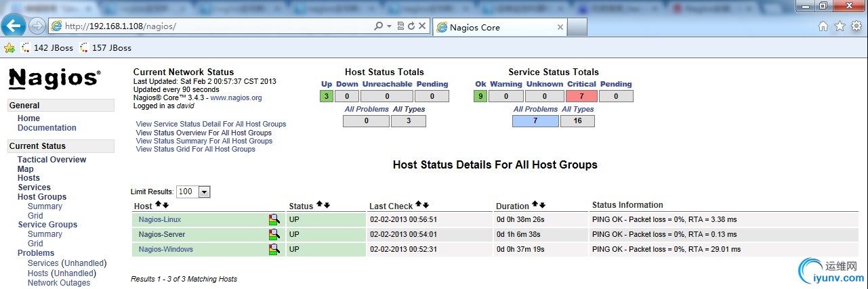View Status Grid For All Host Groups

click(195, 150)
